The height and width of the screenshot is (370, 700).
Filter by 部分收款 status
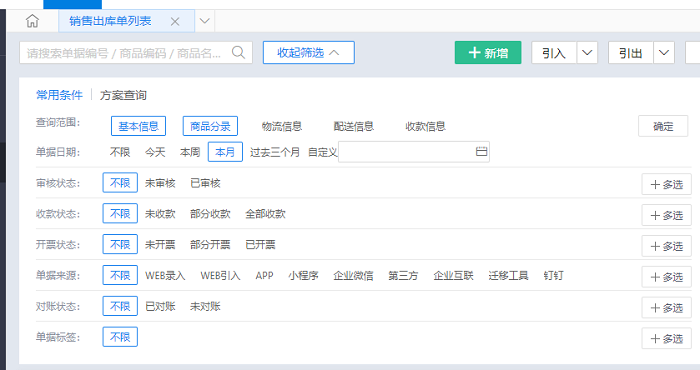click(210, 214)
